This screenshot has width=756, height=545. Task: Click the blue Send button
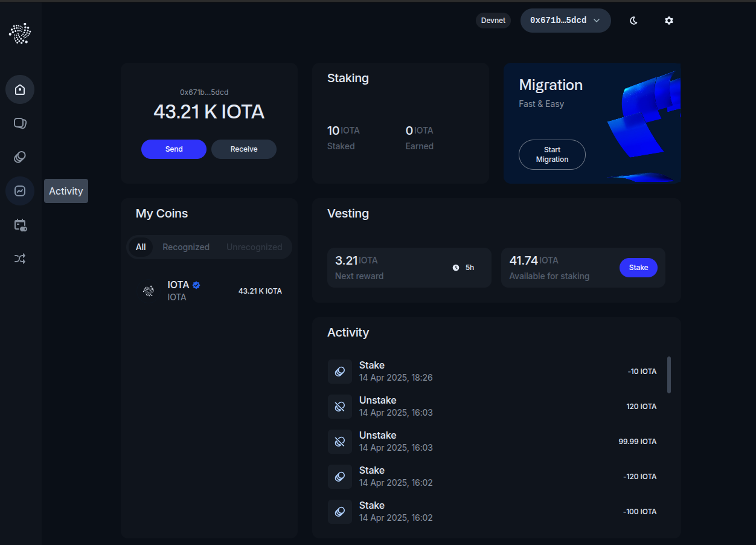(x=174, y=149)
